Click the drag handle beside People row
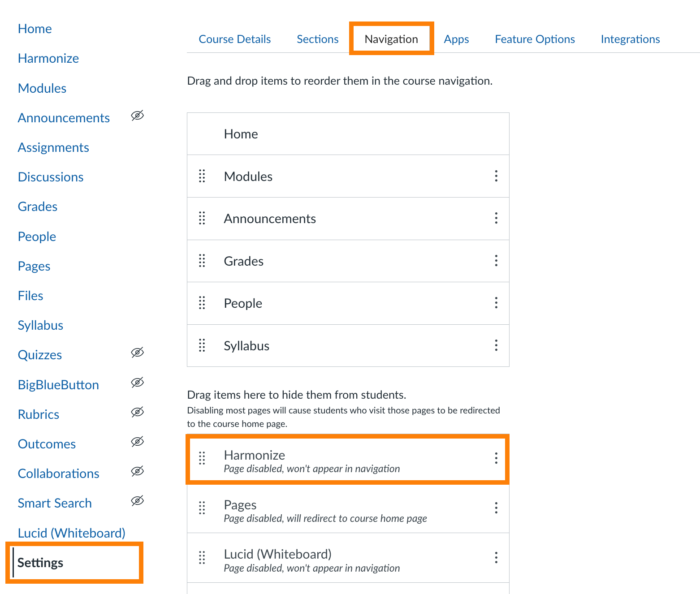Screen dimensions: 700x594 point(202,303)
